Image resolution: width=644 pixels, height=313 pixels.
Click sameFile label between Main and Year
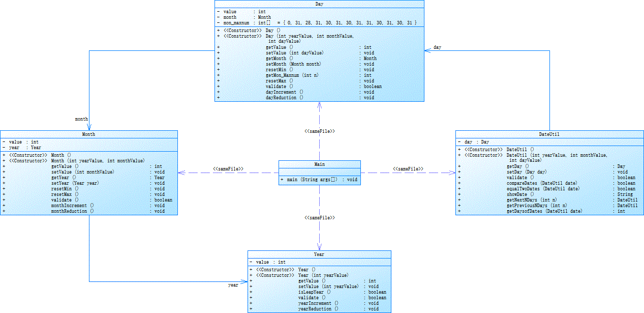coord(320,218)
